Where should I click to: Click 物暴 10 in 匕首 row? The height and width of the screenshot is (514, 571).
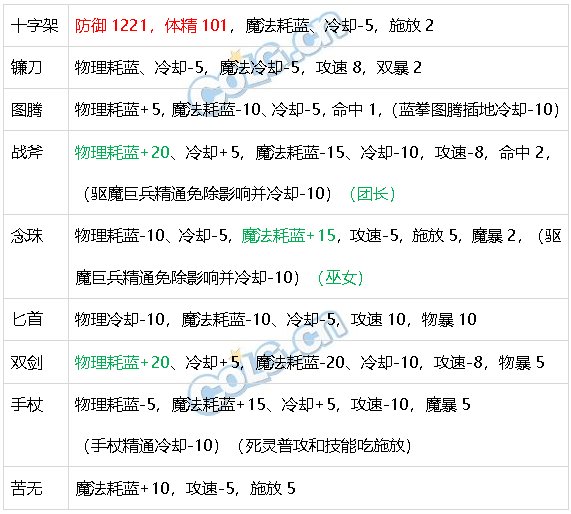449,319
